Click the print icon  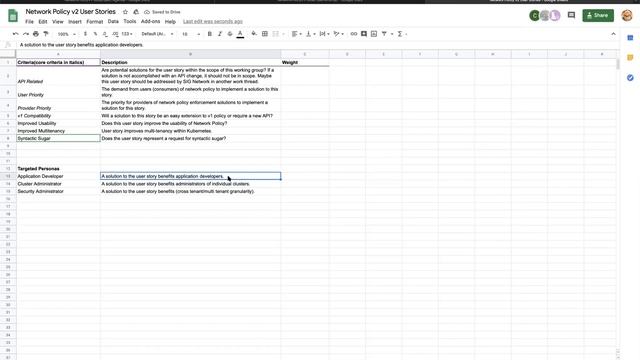click(x=36, y=34)
